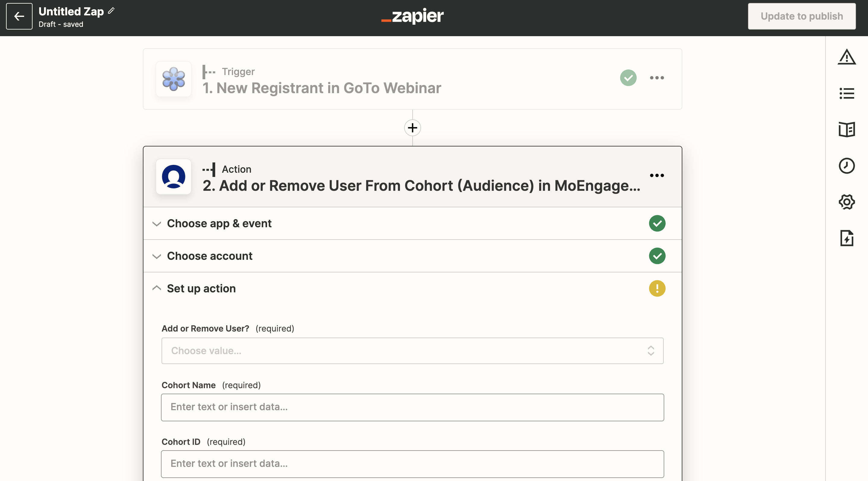Click the back arrow button

pyautogui.click(x=19, y=16)
